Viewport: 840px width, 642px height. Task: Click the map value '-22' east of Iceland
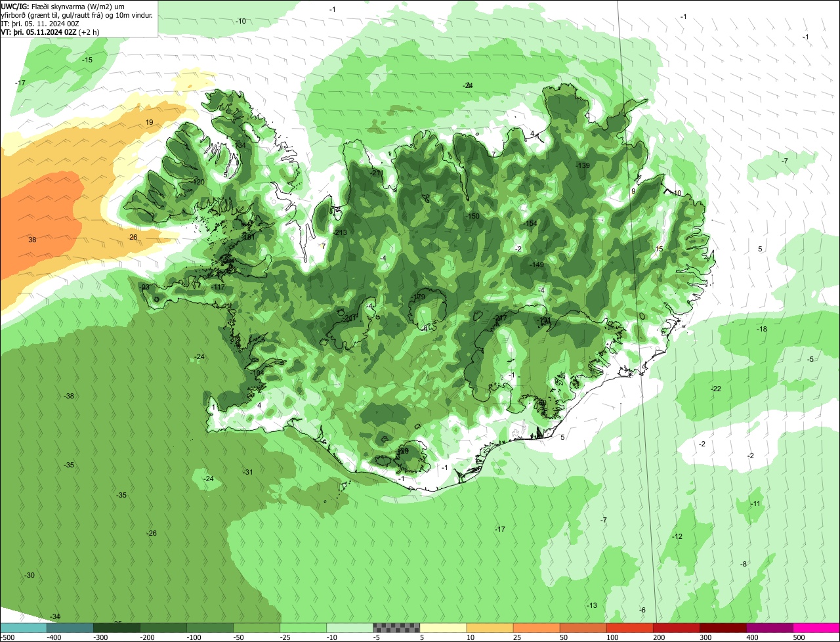click(x=716, y=389)
